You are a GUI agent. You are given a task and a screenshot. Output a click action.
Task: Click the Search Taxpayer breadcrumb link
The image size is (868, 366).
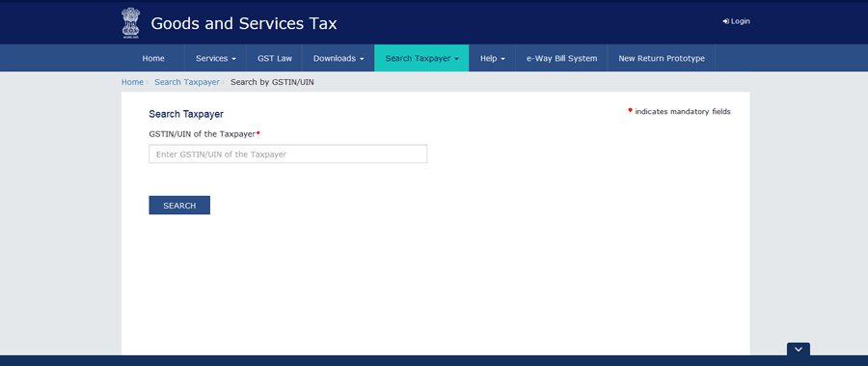[x=187, y=82]
